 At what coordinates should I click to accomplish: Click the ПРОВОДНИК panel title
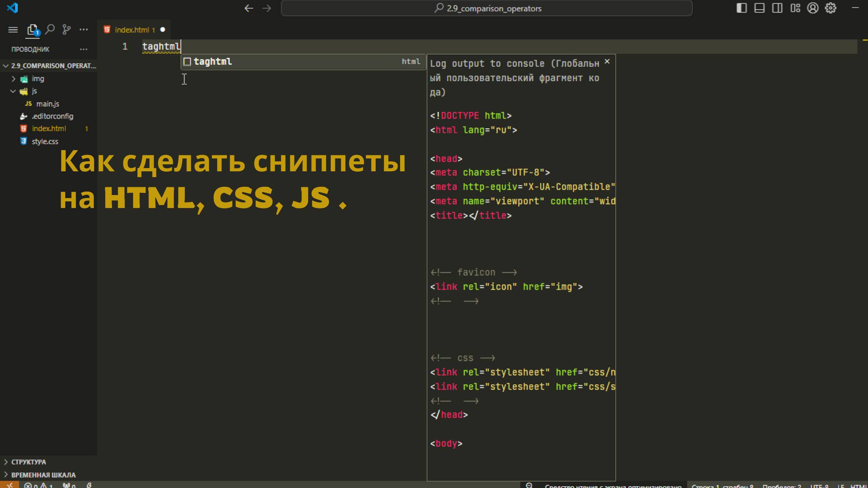point(30,49)
